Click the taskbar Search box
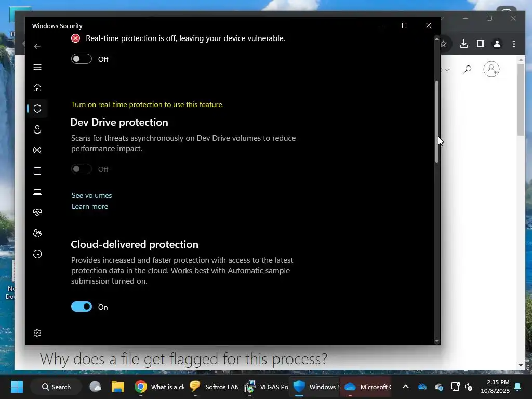The height and width of the screenshot is (399, 532). 56,387
